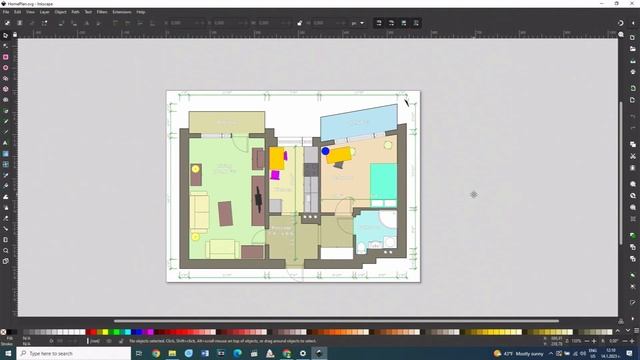Image resolution: width=640 pixels, height=360 pixels.
Task: Click Select All in All Layers icon
Action: [19, 23]
